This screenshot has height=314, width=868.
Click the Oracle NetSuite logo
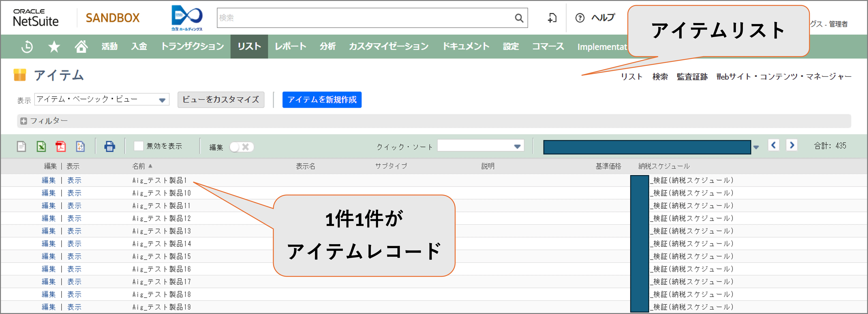[x=36, y=18]
